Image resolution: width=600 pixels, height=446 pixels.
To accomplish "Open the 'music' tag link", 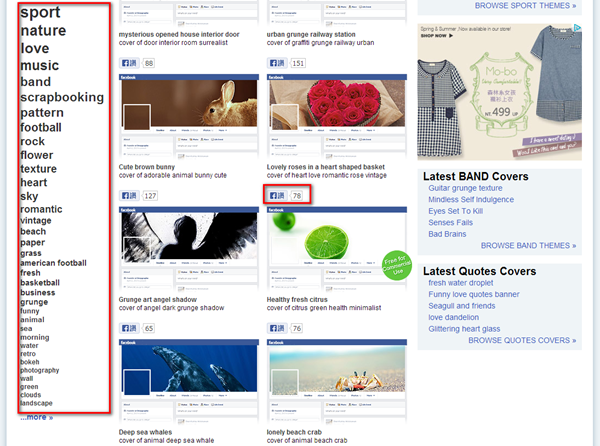I will pos(40,65).
